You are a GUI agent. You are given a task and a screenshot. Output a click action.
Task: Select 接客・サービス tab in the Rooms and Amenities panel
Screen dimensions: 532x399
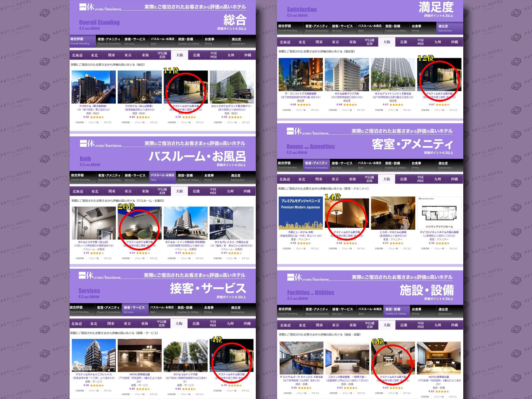pos(343,165)
